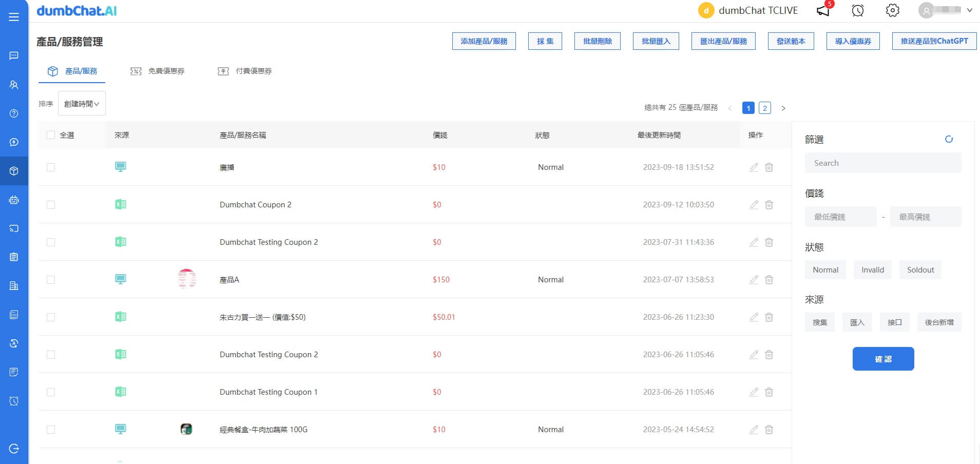Click the 最低價錢 minimum price field
The height and width of the screenshot is (464, 980).
pyautogui.click(x=841, y=217)
